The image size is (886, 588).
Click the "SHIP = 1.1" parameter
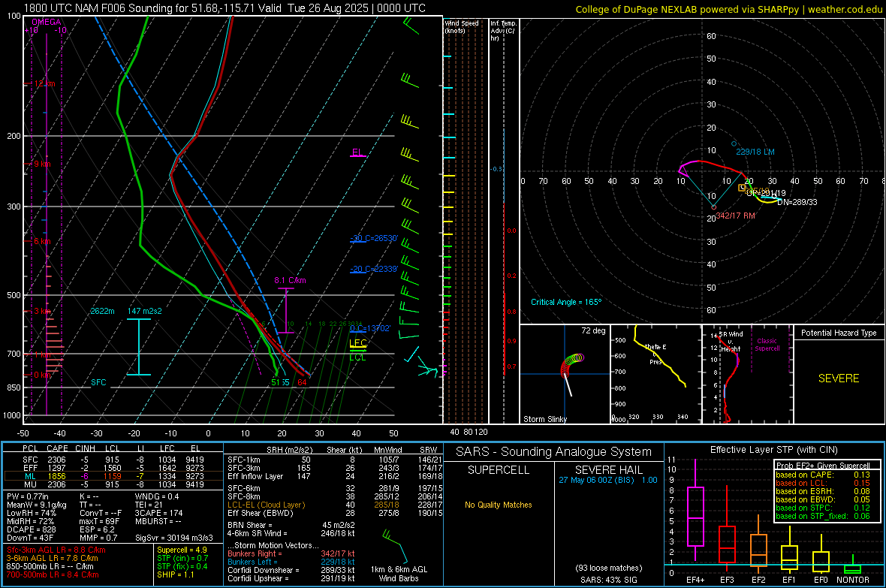click(x=176, y=574)
